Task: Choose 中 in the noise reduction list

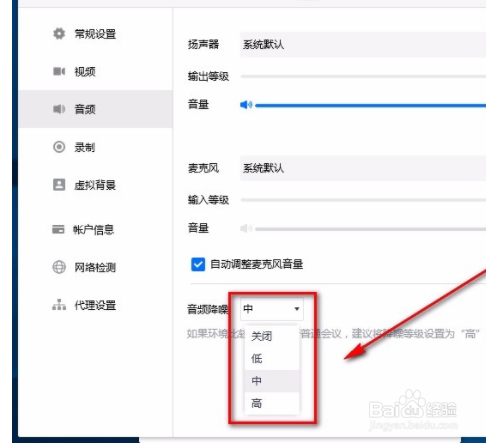Action: pos(272,381)
